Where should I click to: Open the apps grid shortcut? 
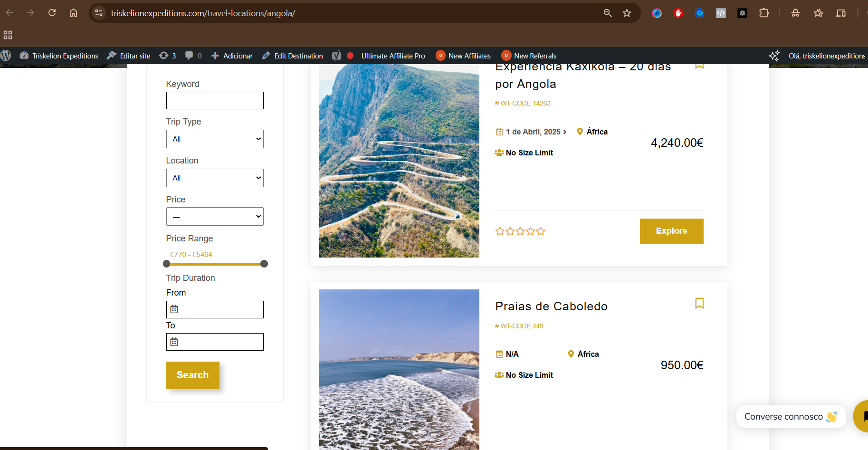tap(8, 35)
